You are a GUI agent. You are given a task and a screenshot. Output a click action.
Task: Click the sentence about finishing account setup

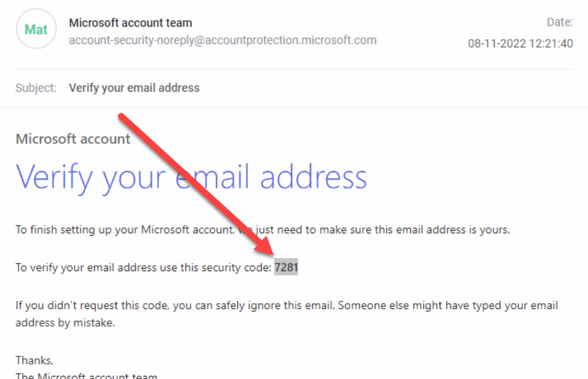tap(263, 230)
